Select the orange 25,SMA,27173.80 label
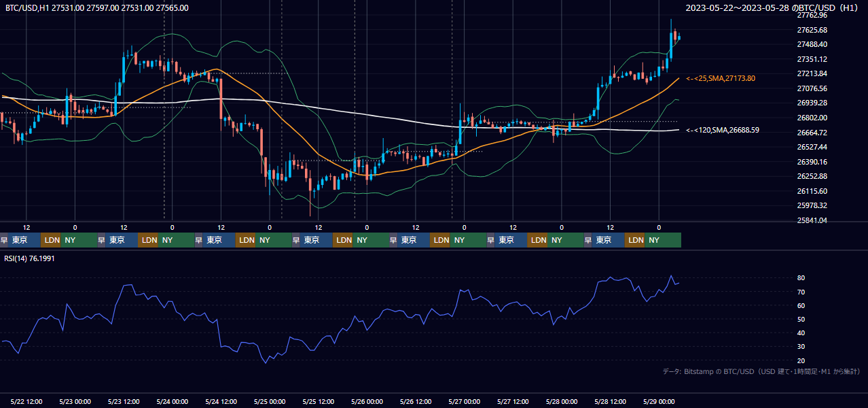868x408 pixels. click(721, 79)
